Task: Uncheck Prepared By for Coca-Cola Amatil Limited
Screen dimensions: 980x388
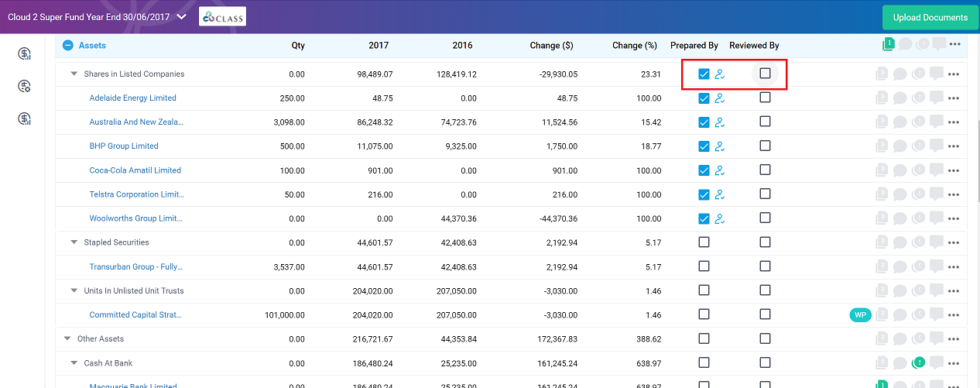Action: (704, 170)
